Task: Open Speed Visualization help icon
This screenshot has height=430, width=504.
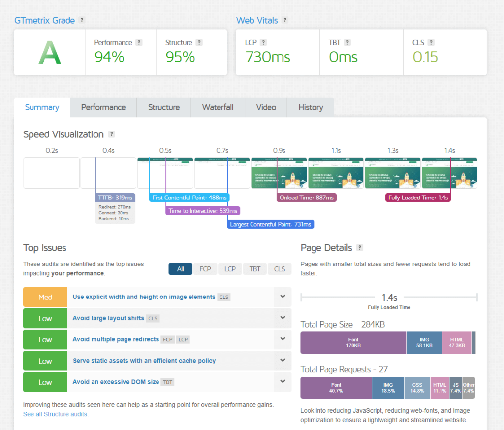Action: click(111, 134)
